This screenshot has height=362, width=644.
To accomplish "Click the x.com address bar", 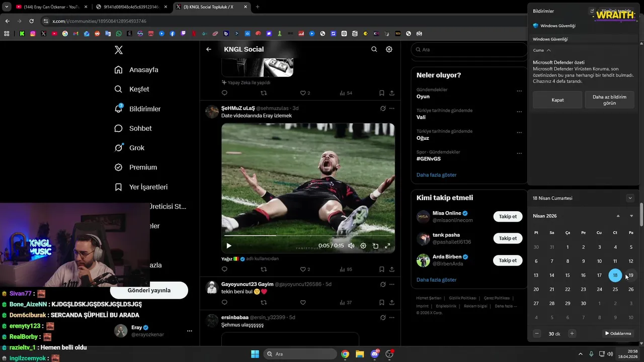I will (x=282, y=21).
